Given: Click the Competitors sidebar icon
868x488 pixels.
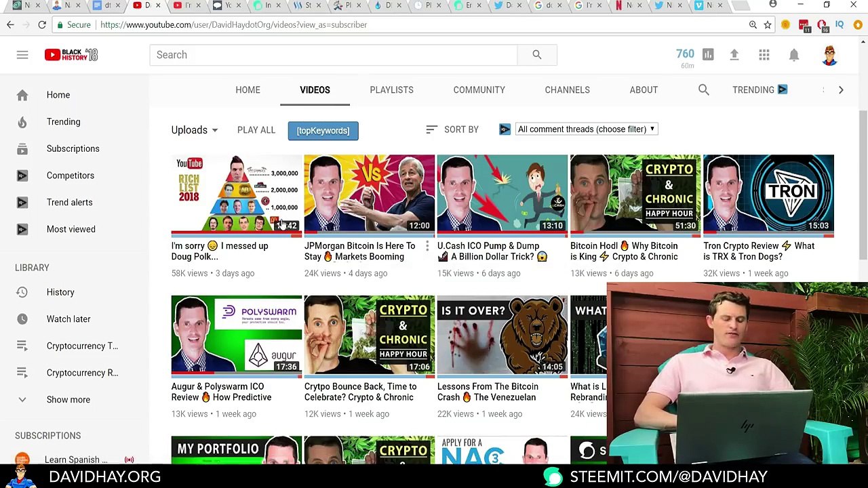Looking at the screenshot, I should click(x=22, y=176).
